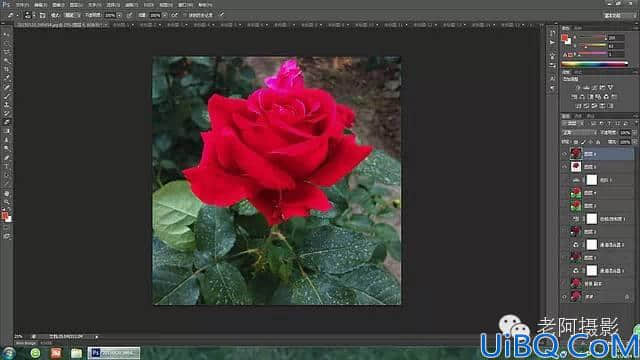The image size is (640, 360).
Task: Pick a color from the spectrum ramp
Action: tap(595, 64)
